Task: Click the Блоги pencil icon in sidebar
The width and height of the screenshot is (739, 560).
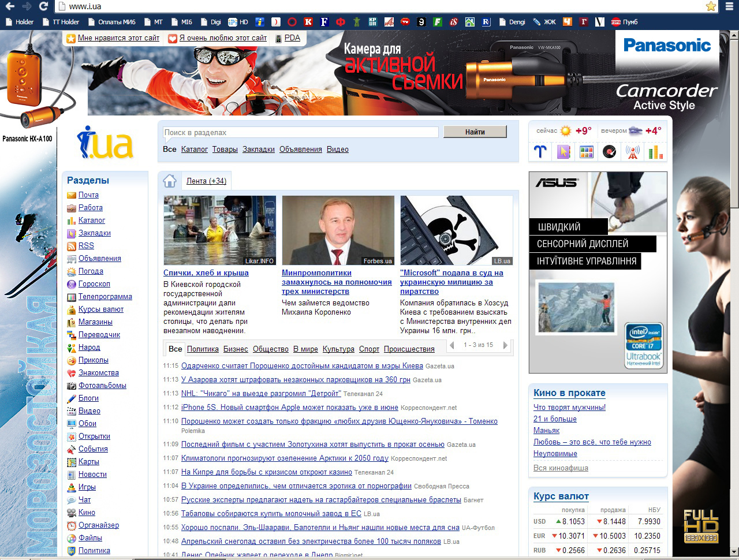Action: (72, 398)
